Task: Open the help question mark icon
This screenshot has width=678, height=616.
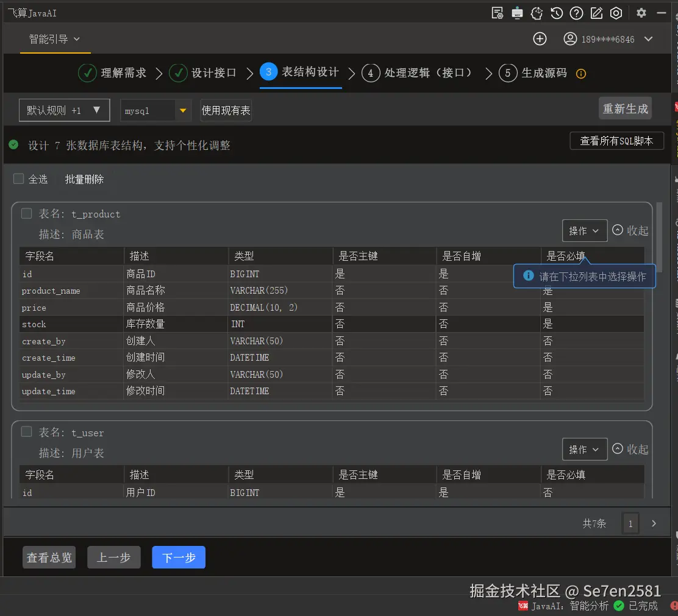Action: (576, 13)
